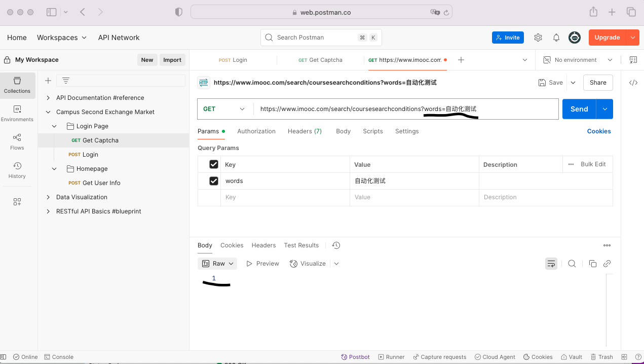Go back in Safari
Image resolution: width=644 pixels, height=364 pixels.
[83, 12]
